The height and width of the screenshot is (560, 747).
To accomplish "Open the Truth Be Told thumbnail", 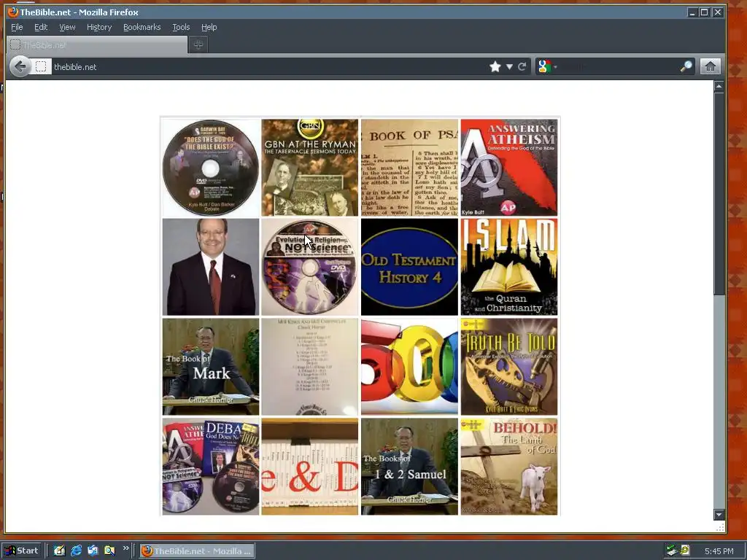I will (x=508, y=367).
